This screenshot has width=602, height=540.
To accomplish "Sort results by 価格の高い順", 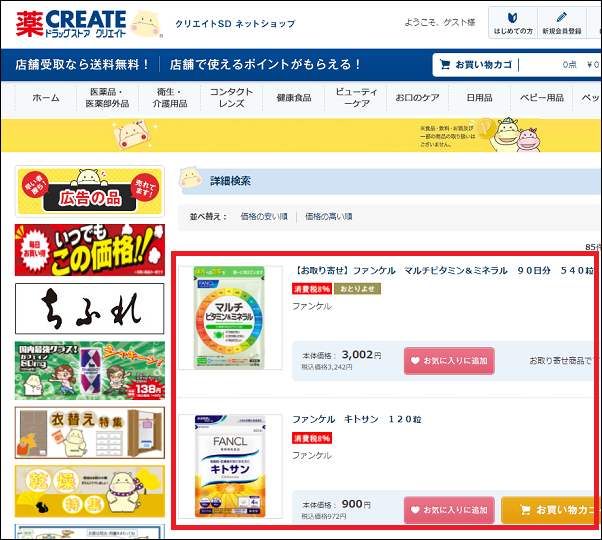I will [x=329, y=216].
